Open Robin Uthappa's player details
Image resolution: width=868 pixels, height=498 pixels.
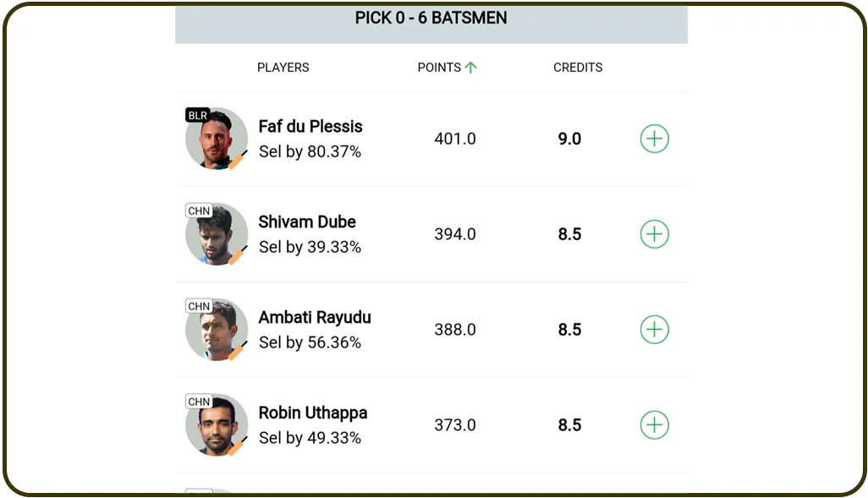tap(313, 413)
